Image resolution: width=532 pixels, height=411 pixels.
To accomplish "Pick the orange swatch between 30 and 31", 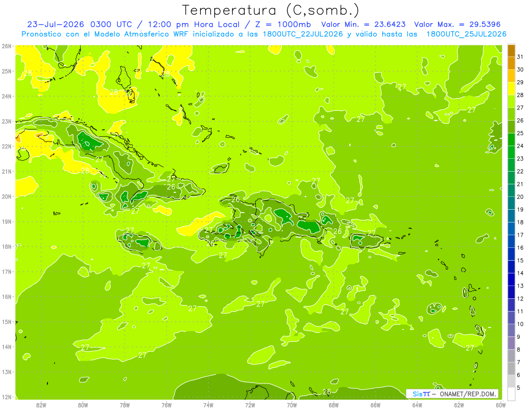I will (511, 63).
